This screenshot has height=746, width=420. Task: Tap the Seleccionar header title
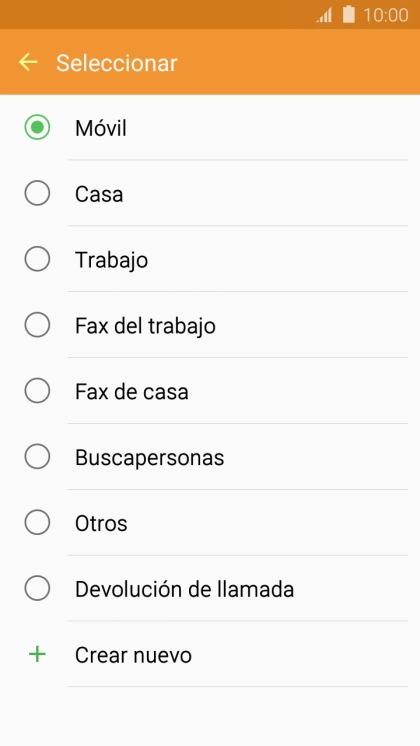pyautogui.click(x=117, y=63)
